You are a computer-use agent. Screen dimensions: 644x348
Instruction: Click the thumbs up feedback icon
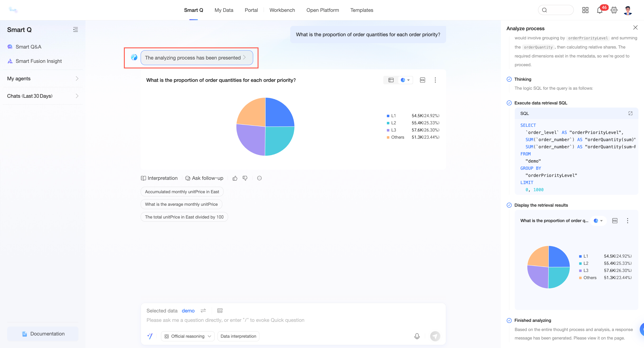point(235,178)
